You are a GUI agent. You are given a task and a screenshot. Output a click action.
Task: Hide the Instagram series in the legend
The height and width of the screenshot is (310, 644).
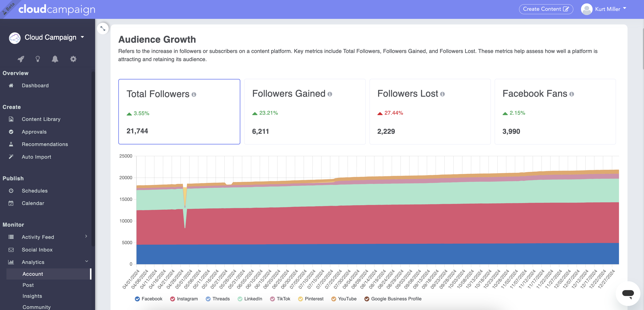point(172,299)
